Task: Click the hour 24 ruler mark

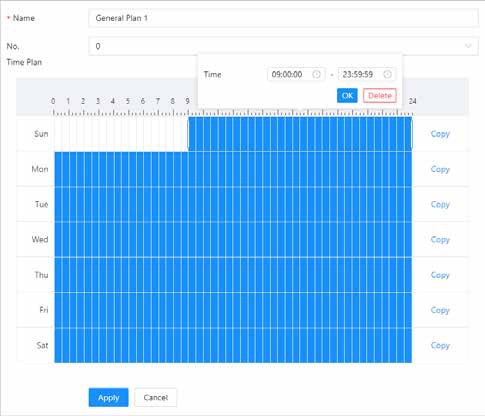Action: 412,101
